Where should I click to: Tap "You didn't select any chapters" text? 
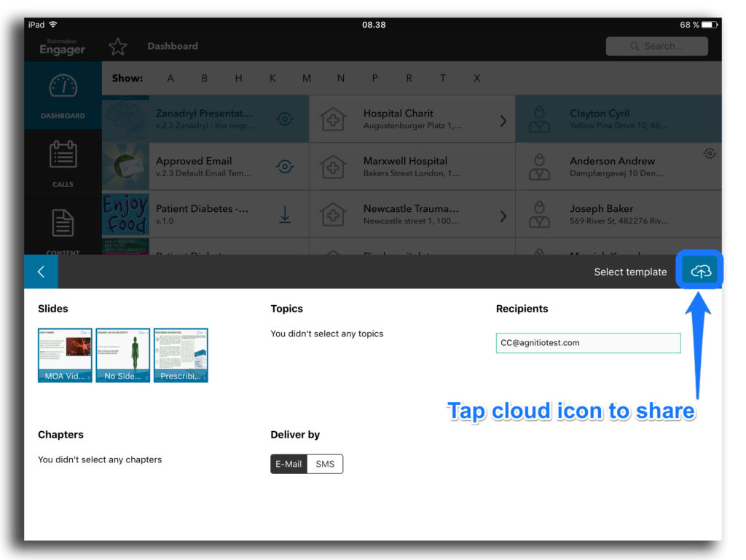(100, 460)
